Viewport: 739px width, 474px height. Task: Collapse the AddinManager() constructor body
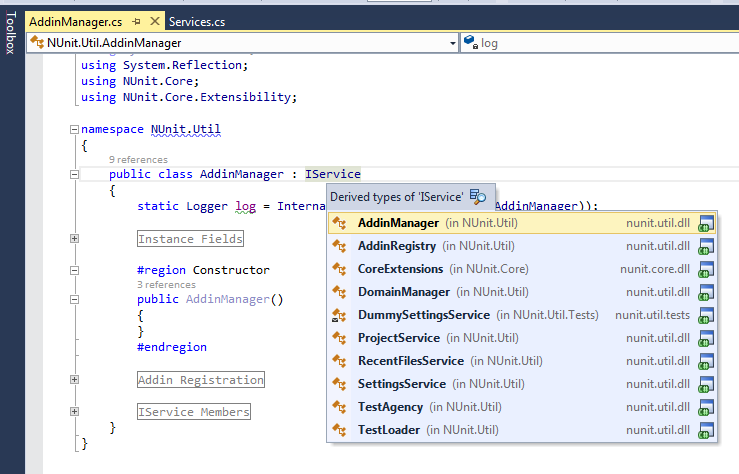point(74,299)
